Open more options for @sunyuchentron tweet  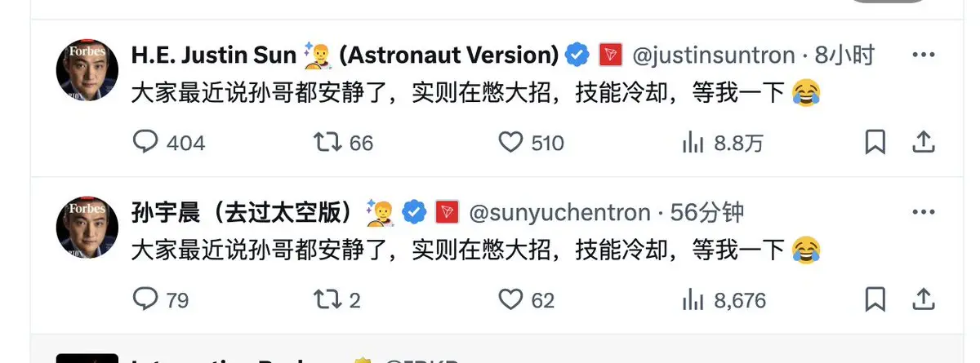(923, 211)
